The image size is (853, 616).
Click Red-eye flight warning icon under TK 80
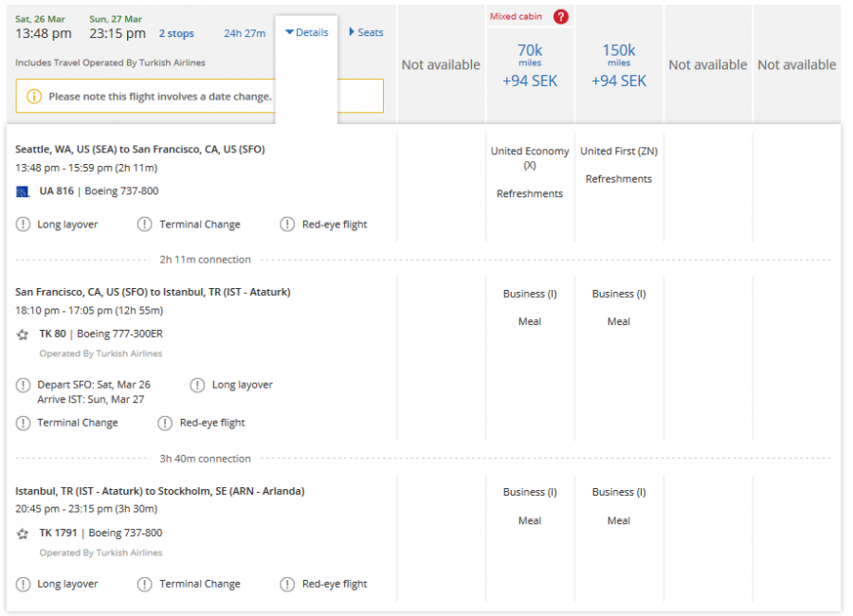165,423
